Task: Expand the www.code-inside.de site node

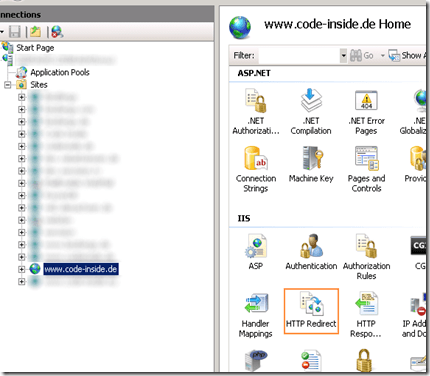Action: [x=22, y=269]
